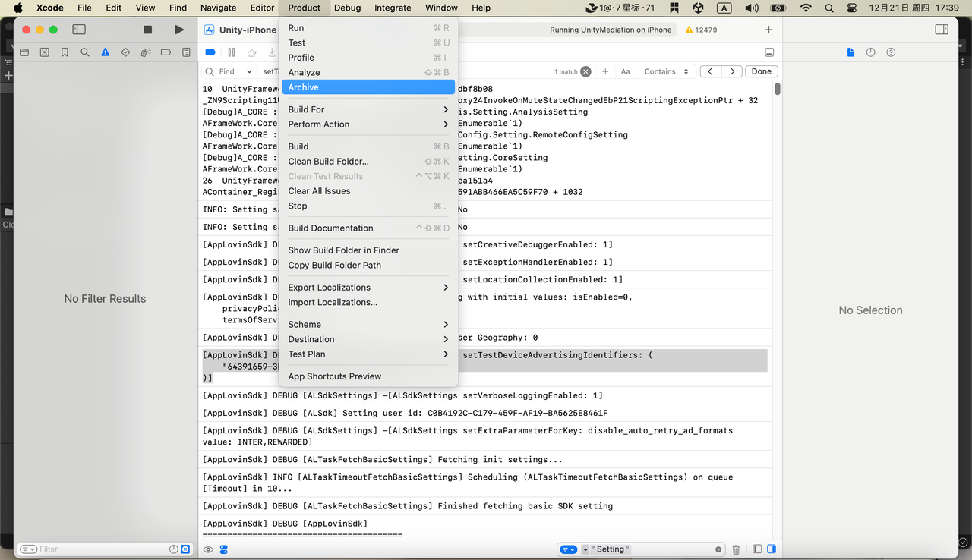Open the Debug menu in menu bar
This screenshot has width=972, height=560.
[x=347, y=8]
